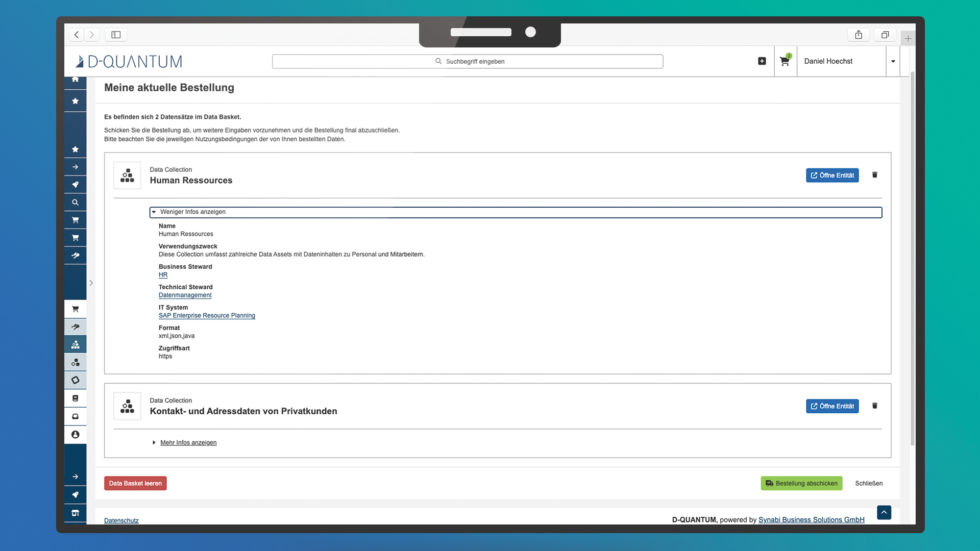
Task: Click 'Data Basket leeren' button
Action: [x=135, y=483]
